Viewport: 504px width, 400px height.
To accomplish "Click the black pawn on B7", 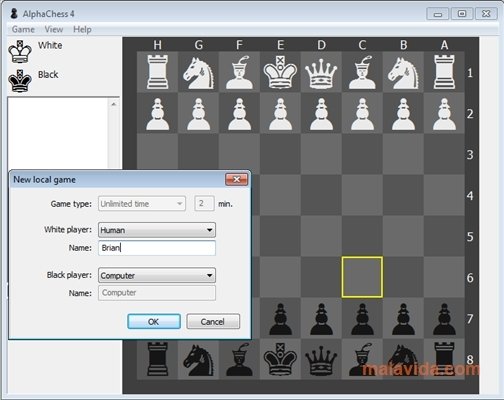I will point(403,319).
